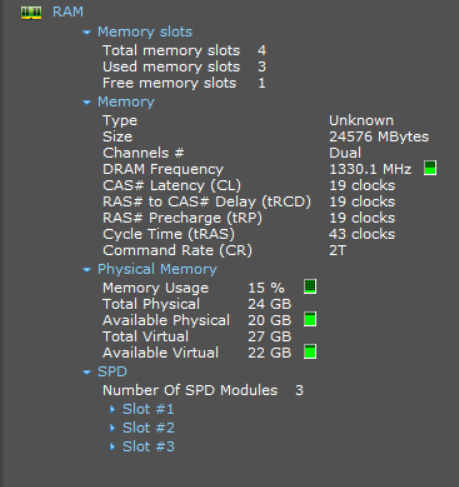Collapse the Physical Memory section arrow
Screen dimensions: 459x487
click(x=87, y=270)
